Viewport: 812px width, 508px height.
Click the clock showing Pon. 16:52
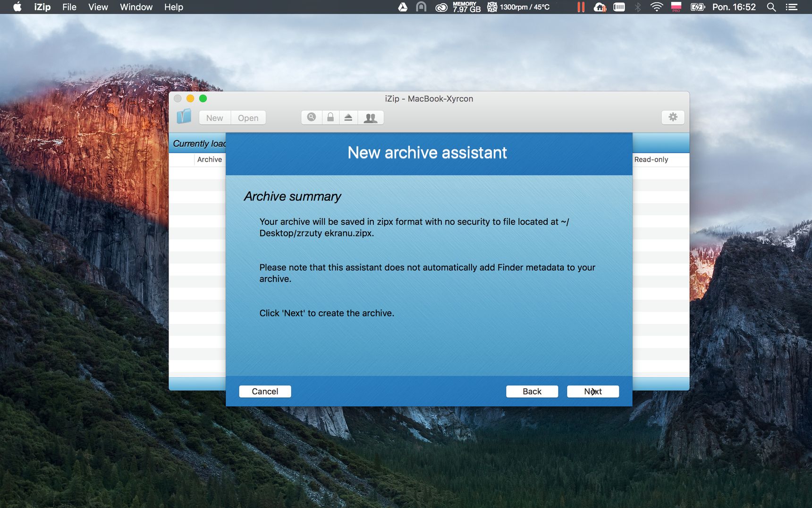tap(734, 7)
